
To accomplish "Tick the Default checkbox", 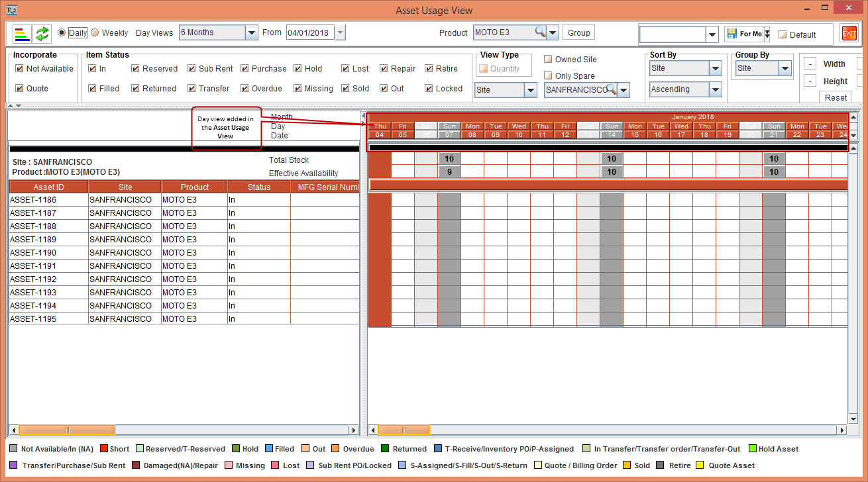I will (x=783, y=35).
